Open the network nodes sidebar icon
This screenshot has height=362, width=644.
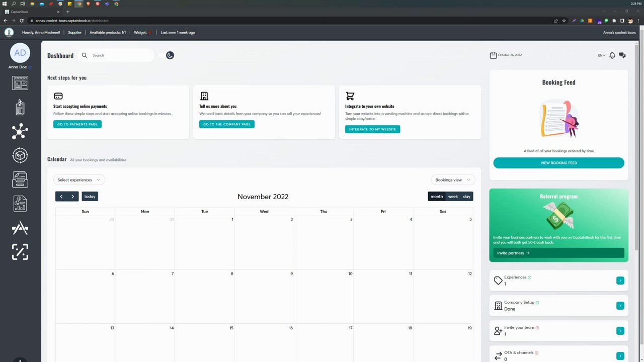click(20, 131)
